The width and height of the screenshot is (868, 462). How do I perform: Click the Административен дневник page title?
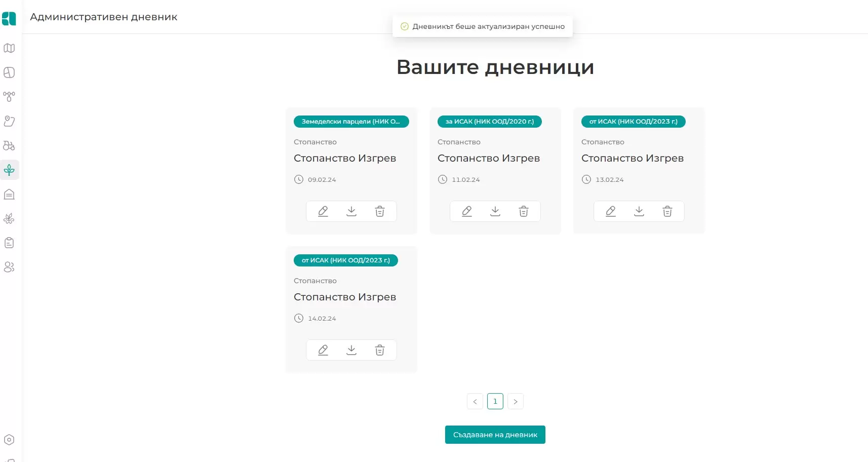coord(104,17)
